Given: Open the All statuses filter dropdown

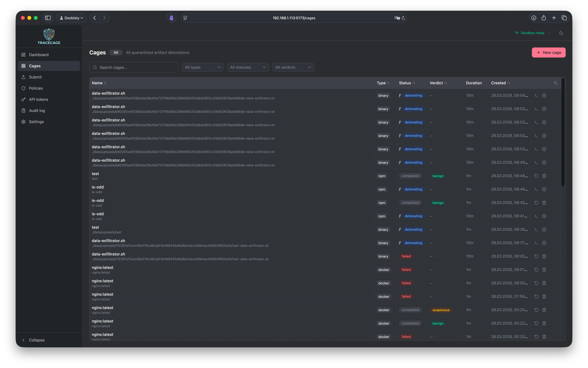Looking at the screenshot, I should [x=248, y=67].
